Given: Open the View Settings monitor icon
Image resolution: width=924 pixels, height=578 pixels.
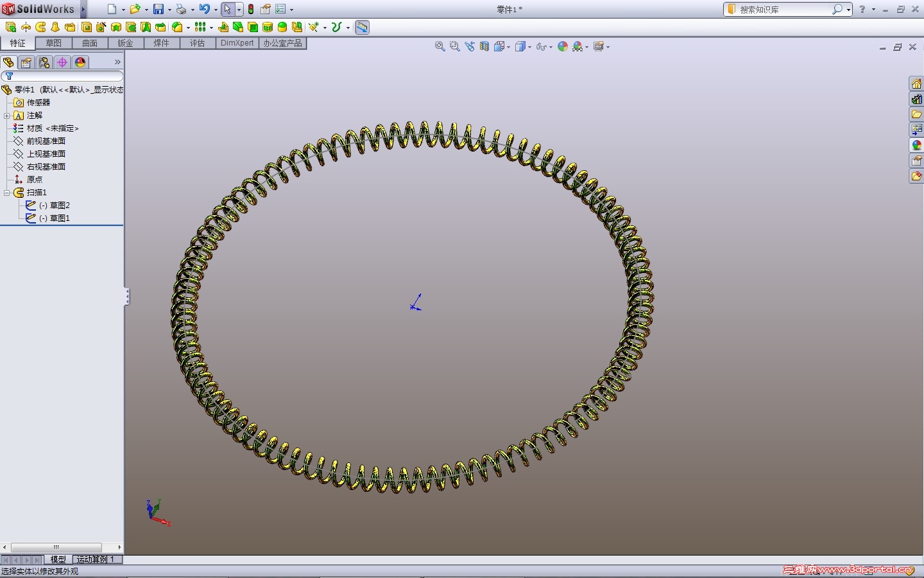Looking at the screenshot, I should point(599,46).
